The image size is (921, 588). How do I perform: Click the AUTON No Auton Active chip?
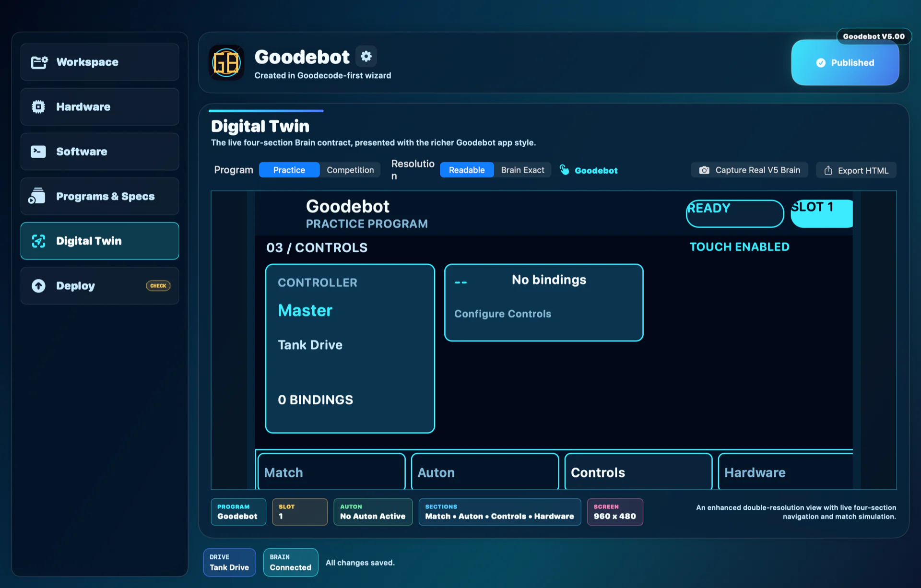click(373, 512)
